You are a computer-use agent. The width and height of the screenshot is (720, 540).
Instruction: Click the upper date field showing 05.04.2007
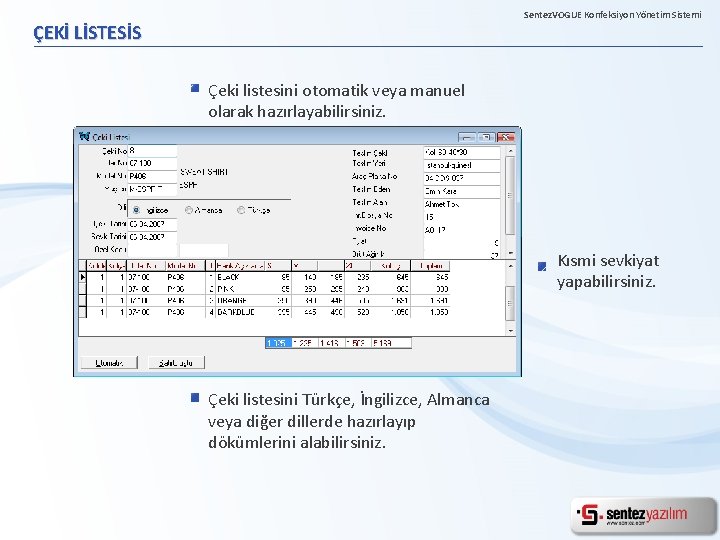coord(152,225)
